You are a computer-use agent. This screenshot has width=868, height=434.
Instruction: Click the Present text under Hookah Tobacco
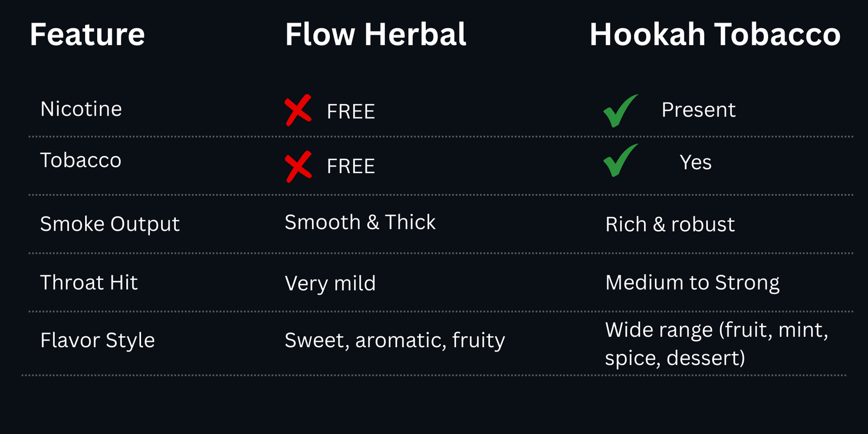[x=698, y=110]
